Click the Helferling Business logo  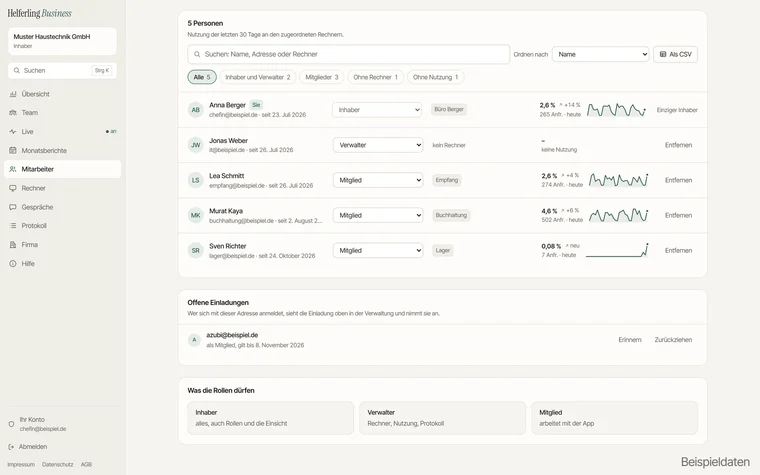[x=39, y=14]
